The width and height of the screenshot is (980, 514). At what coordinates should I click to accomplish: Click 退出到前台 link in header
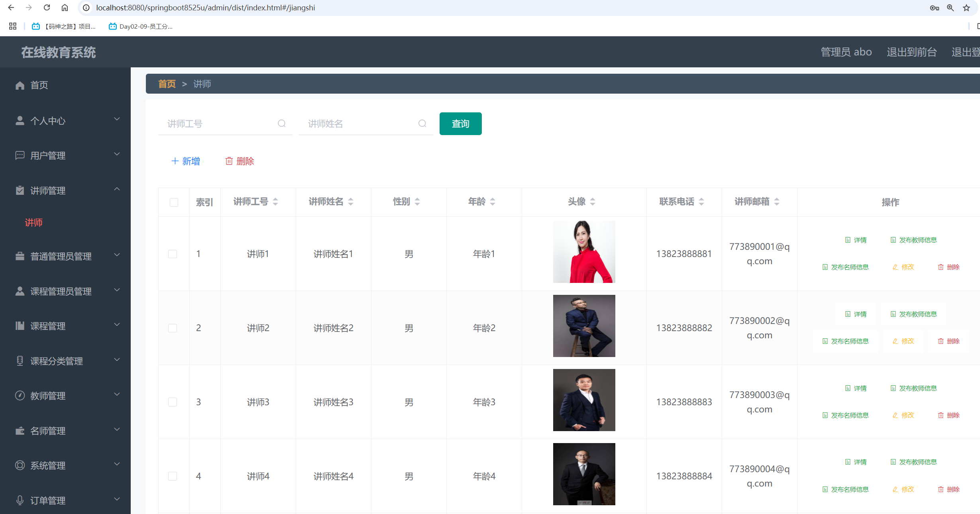pyautogui.click(x=911, y=52)
